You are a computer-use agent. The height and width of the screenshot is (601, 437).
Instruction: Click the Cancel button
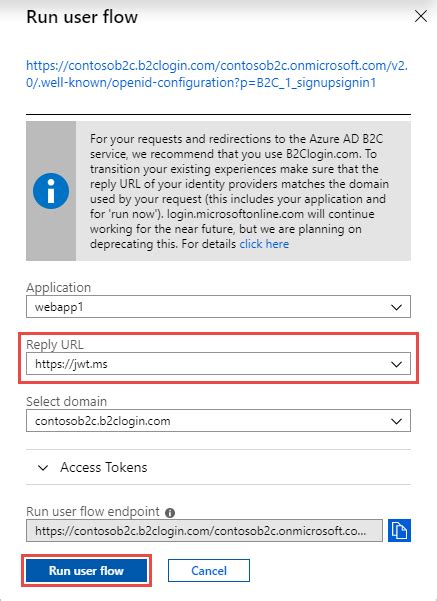pos(209,570)
